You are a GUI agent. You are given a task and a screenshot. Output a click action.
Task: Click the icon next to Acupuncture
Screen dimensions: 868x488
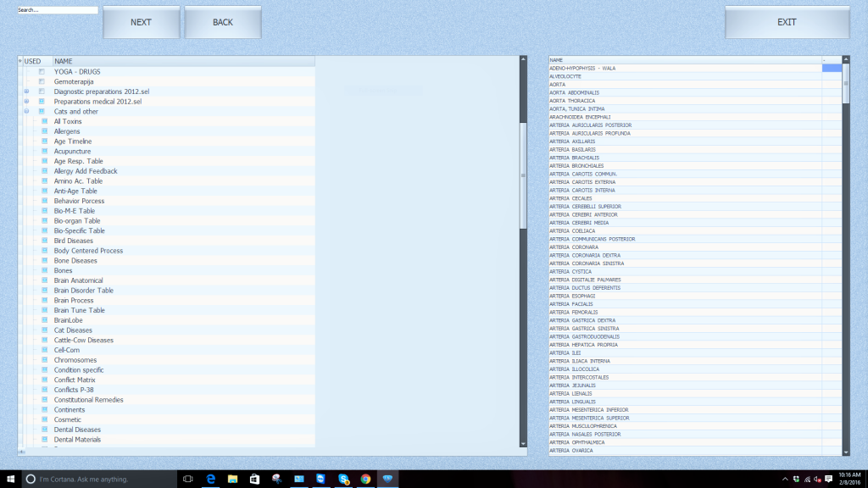[45, 152]
